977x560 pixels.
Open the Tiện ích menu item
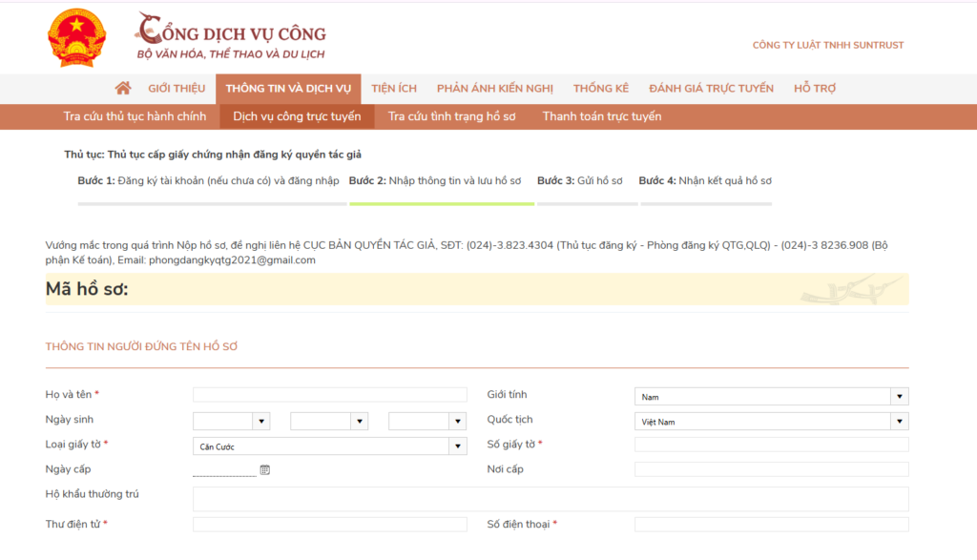(x=394, y=89)
